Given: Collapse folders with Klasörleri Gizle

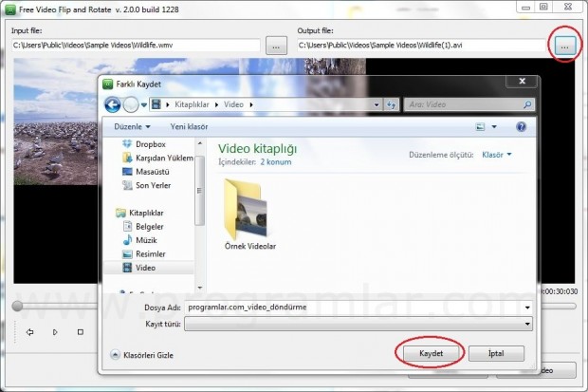Looking at the screenshot, I should 142,355.
